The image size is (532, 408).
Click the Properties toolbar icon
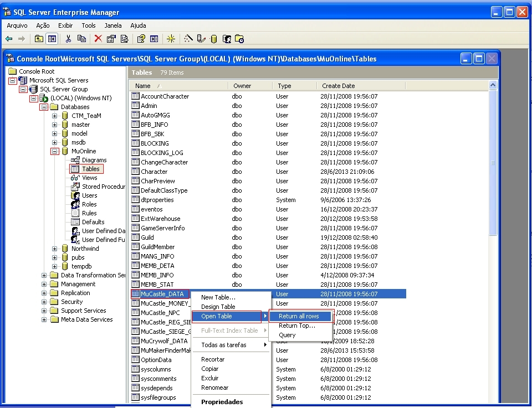click(110, 39)
